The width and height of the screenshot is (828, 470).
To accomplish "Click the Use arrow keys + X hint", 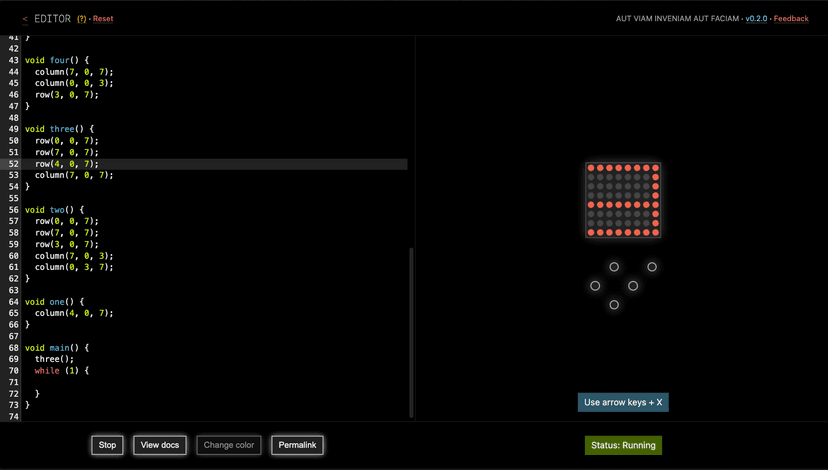I will 623,402.
